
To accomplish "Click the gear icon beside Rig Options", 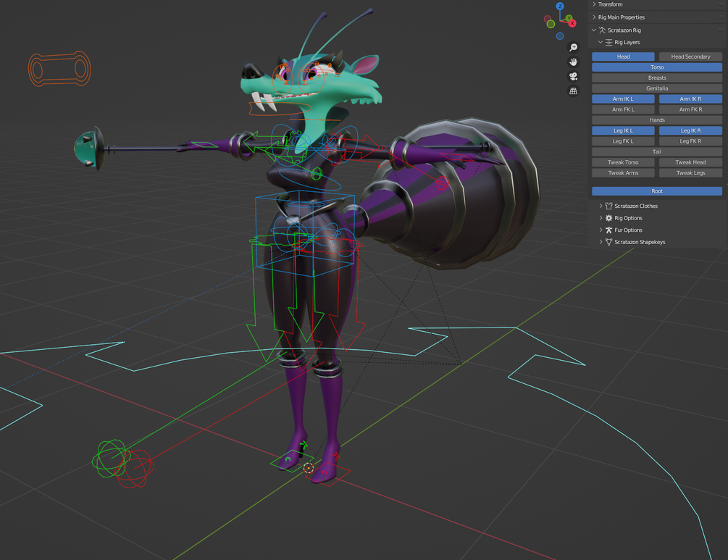I will point(608,218).
